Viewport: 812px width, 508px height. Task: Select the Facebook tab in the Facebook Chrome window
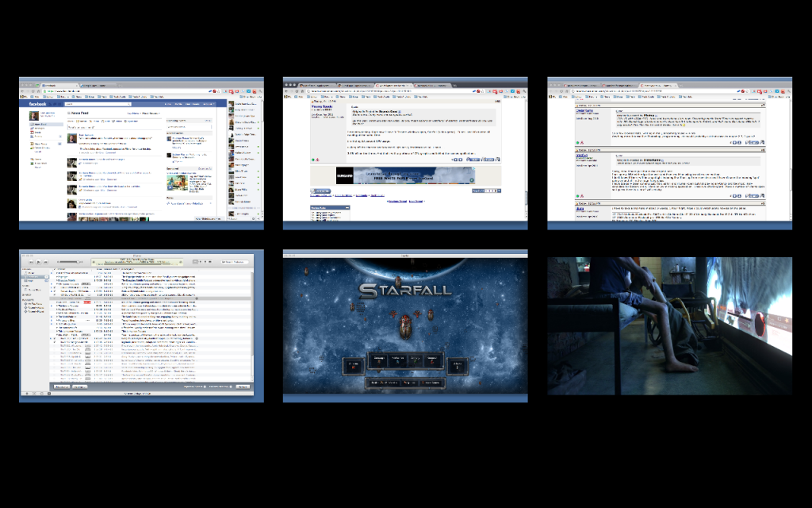tap(59, 86)
